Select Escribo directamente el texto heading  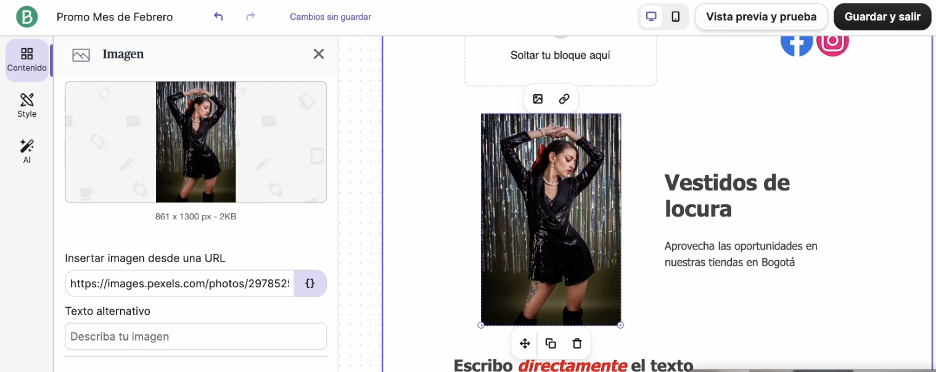point(573,364)
